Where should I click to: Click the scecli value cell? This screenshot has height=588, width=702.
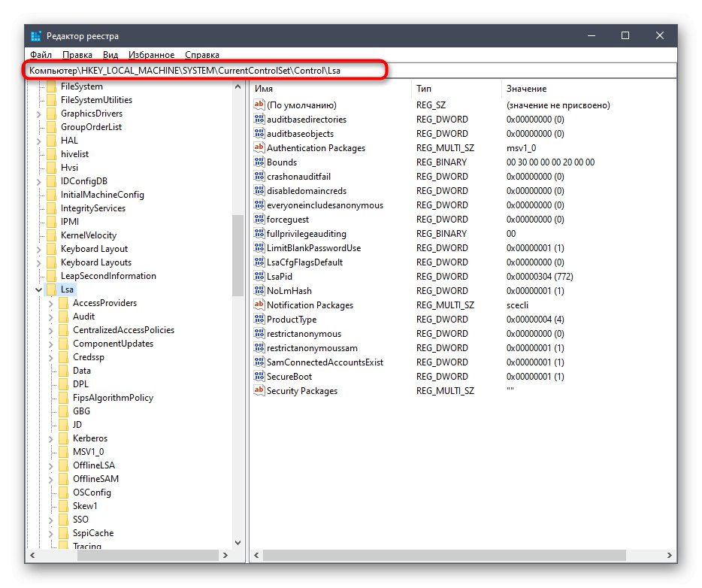(517, 305)
